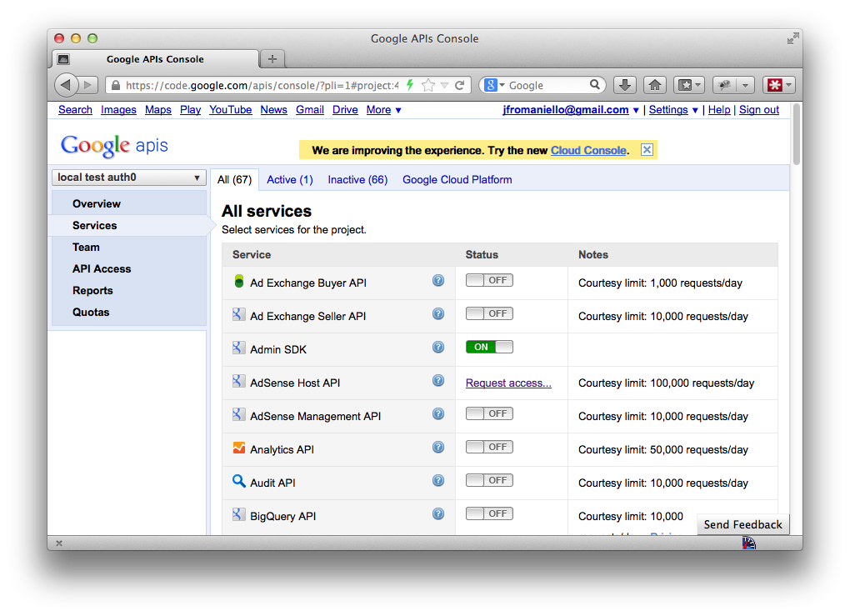
Task: Open help icon for BigQuery API
Action: [438, 514]
